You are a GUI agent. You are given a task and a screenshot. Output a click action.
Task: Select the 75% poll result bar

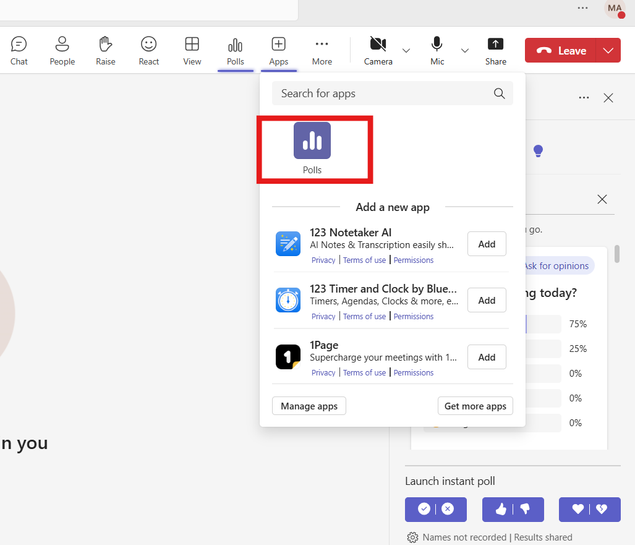pyautogui.click(x=543, y=324)
